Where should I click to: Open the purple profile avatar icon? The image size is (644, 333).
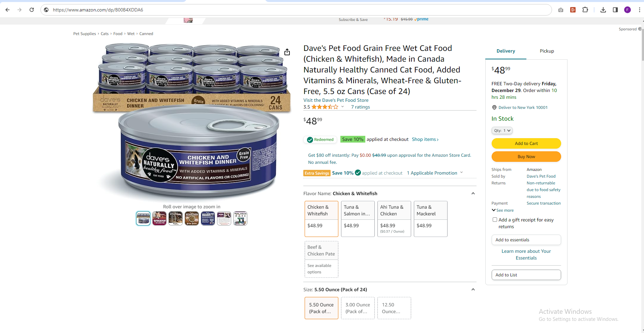[627, 10]
